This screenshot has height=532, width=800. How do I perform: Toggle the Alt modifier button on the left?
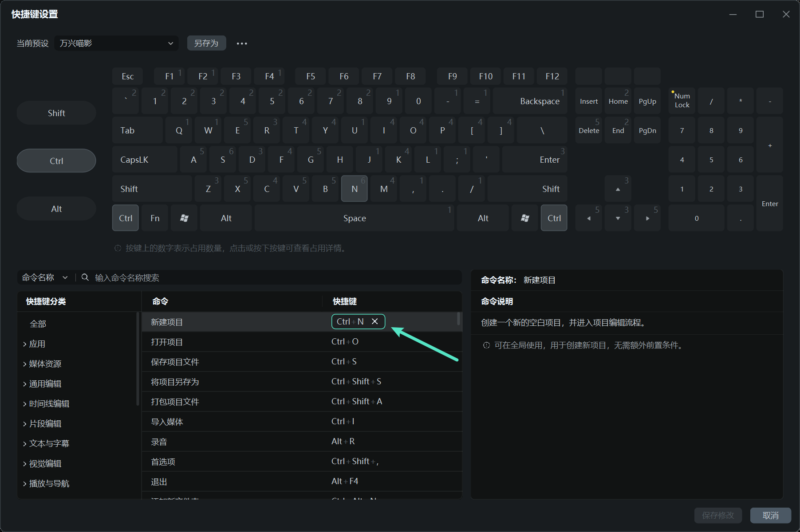pyautogui.click(x=56, y=209)
